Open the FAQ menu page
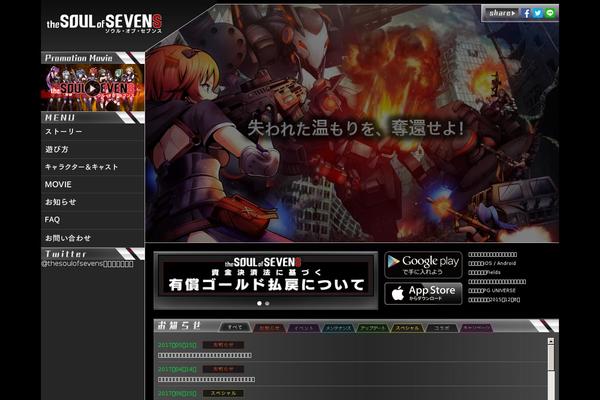Image resolution: width=600 pixels, height=400 pixels. click(93, 220)
